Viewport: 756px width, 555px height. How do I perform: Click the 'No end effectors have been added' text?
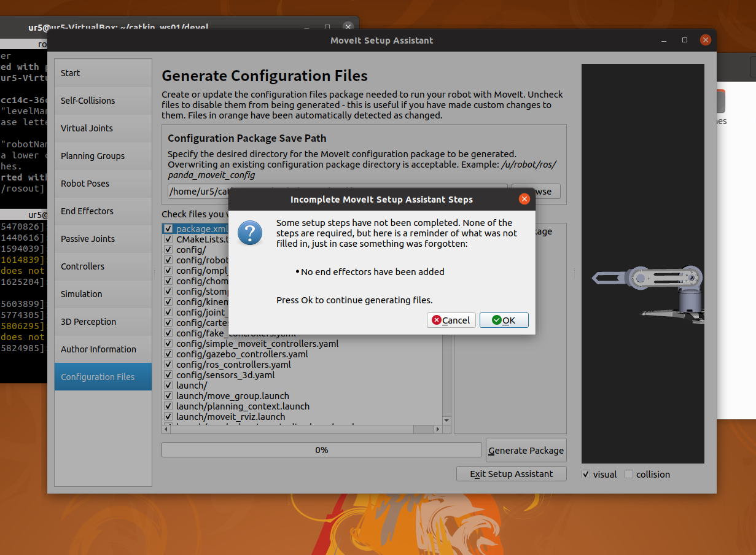(x=372, y=271)
